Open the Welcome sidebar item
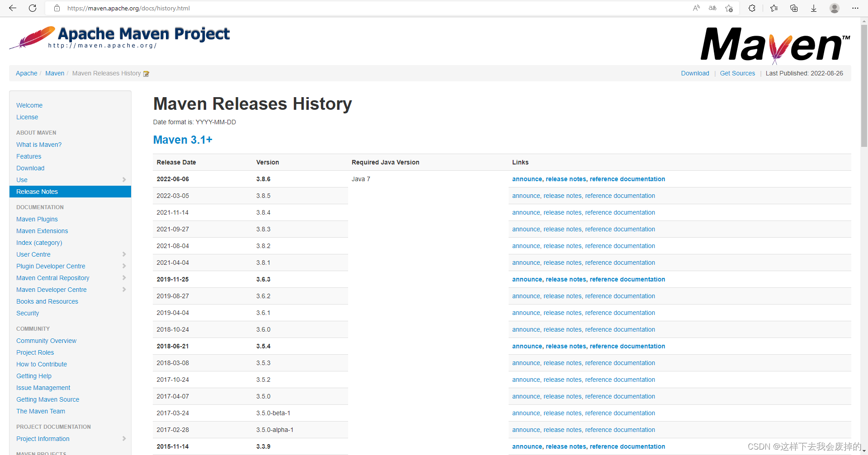Screen dimensions: 868x455 click(29, 105)
